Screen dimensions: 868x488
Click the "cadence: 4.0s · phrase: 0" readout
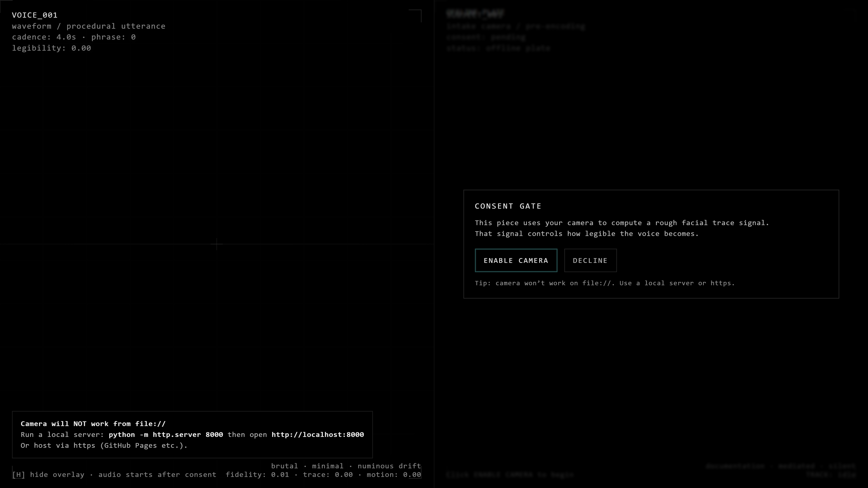pyautogui.click(x=74, y=37)
